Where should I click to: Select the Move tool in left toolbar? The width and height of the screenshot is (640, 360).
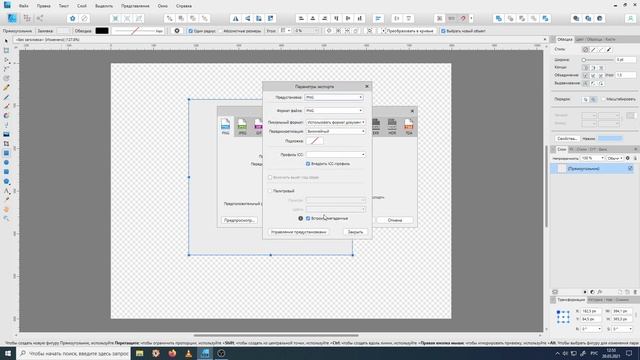pos(6,41)
